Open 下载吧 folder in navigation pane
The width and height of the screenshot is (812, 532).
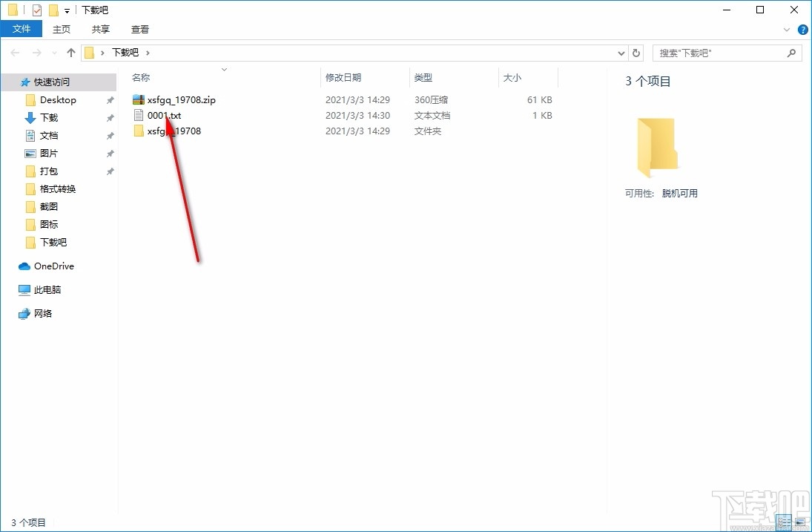tap(53, 243)
